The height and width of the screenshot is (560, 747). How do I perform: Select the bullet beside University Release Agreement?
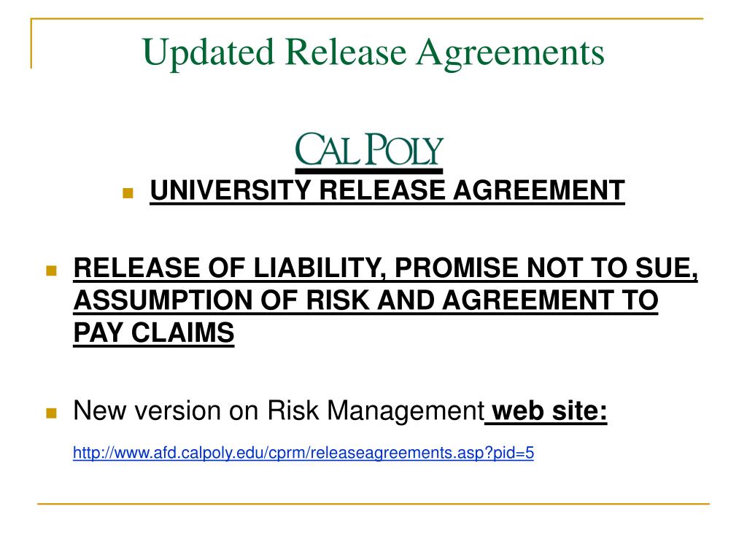[x=128, y=192]
